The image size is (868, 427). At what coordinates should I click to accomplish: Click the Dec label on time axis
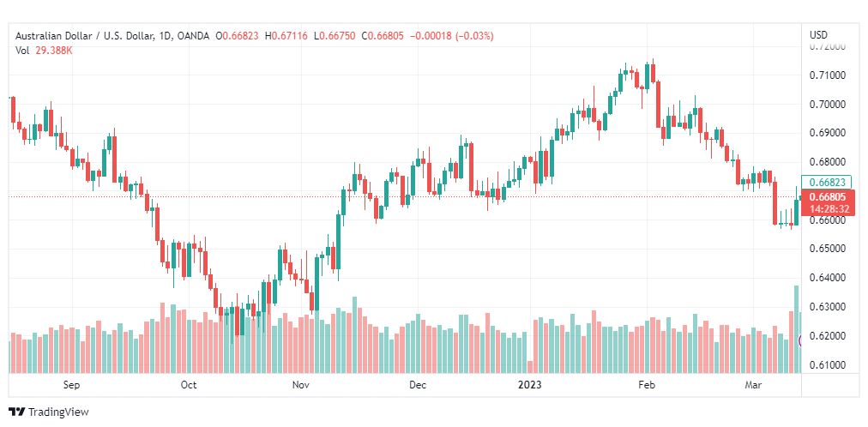pyautogui.click(x=418, y=385)
